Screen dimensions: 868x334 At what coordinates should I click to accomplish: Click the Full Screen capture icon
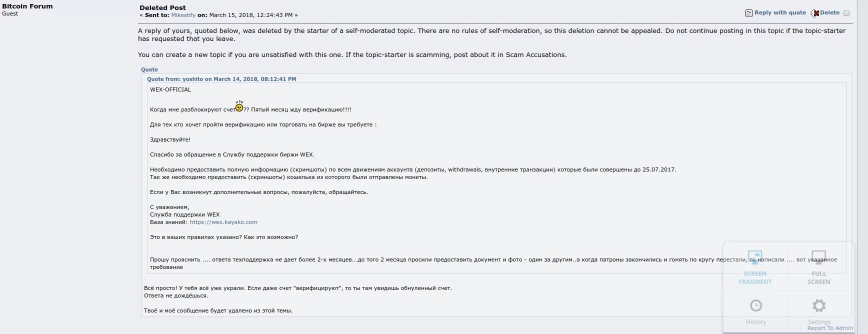pos(818,257)
